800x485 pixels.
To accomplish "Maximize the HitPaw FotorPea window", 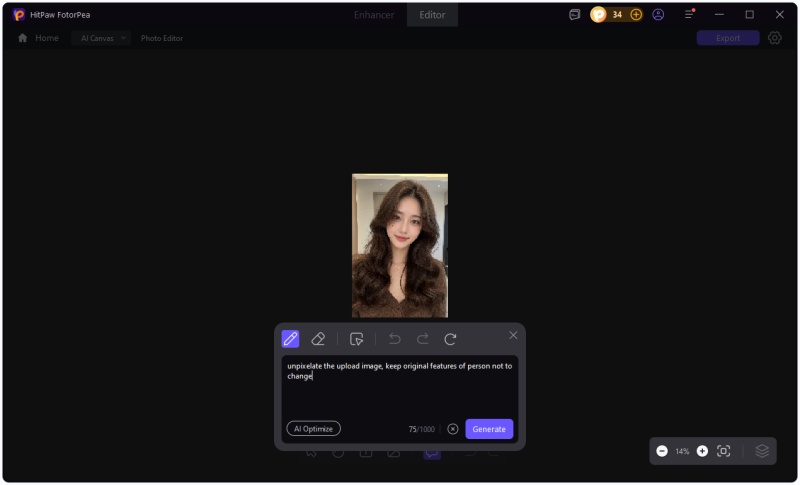I will tap(749, 15).
